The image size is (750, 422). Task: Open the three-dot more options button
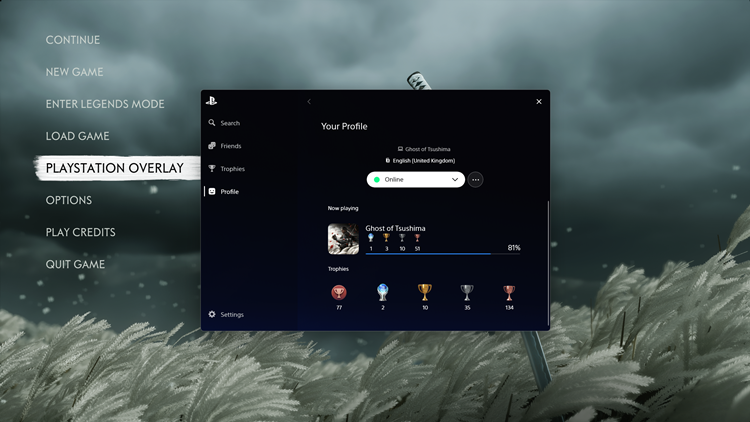[475, 179]
